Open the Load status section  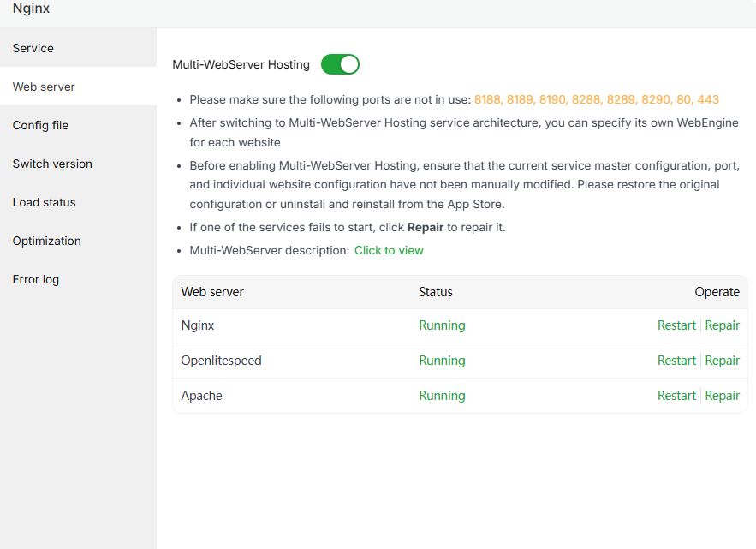click(x=44, y=202)
